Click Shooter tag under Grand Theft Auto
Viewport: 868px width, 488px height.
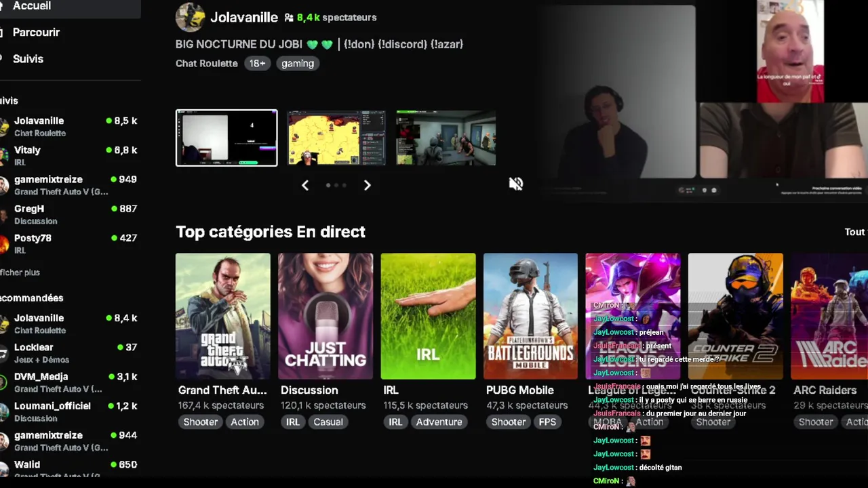pos(201,422)
